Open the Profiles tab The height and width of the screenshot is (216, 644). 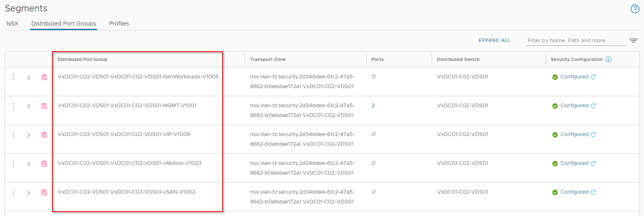tap(119, 24)
